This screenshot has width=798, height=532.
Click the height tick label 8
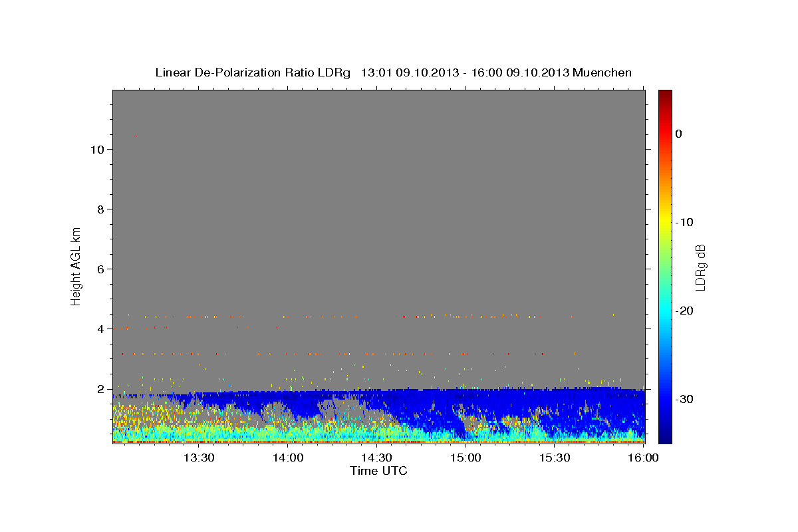coord(99,209)
